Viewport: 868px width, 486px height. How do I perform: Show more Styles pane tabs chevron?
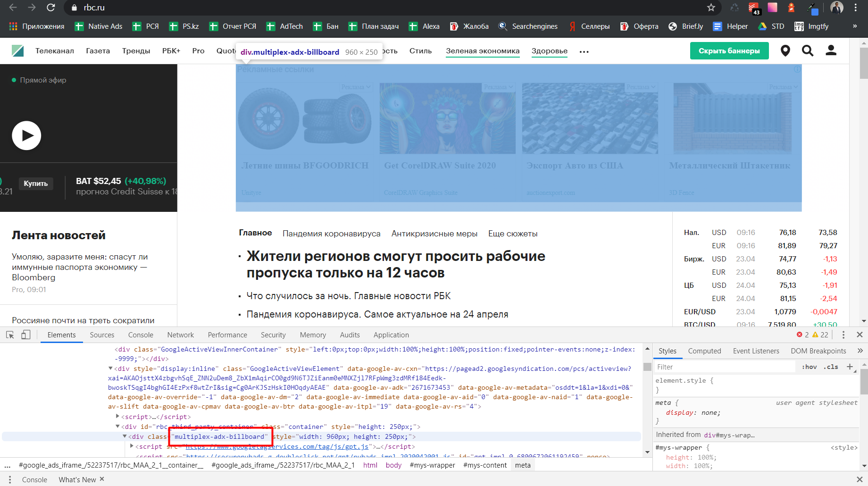click(860, 351)
